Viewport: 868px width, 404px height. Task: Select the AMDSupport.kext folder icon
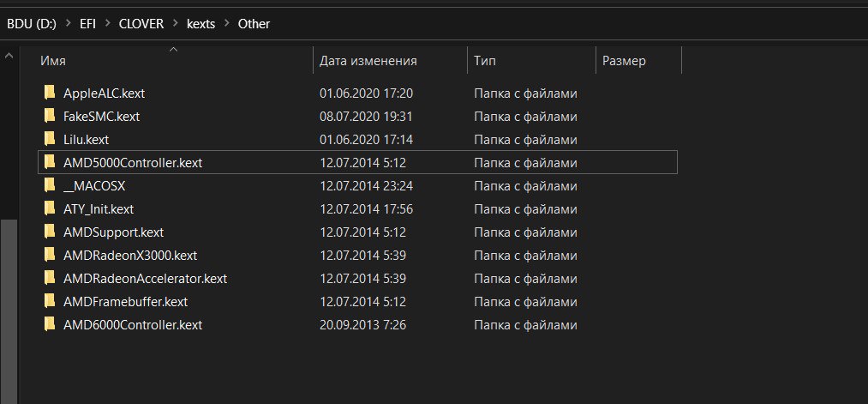pos(50,232)
